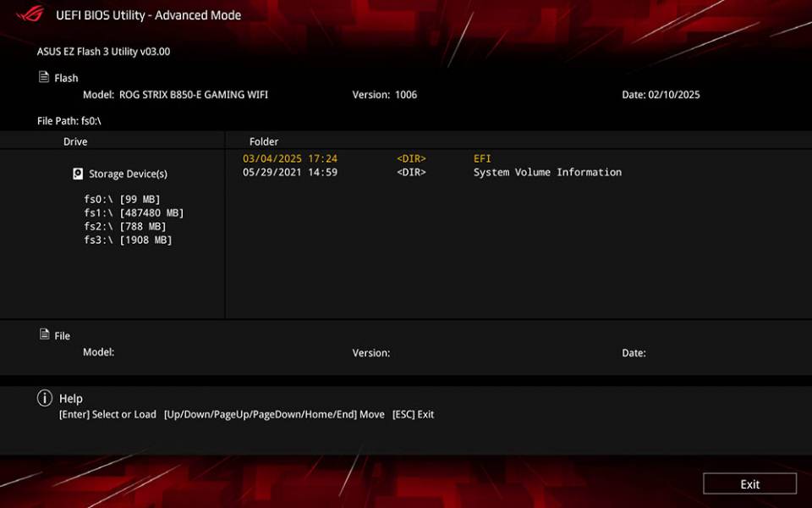
Task: Select drive fs1:\ [487480 MB]
Action: [134, 213]
